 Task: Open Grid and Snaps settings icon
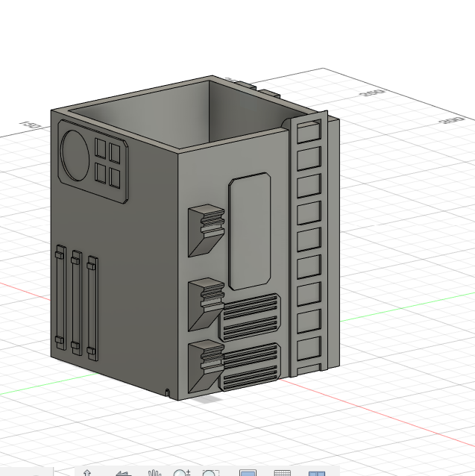[282, 473]
